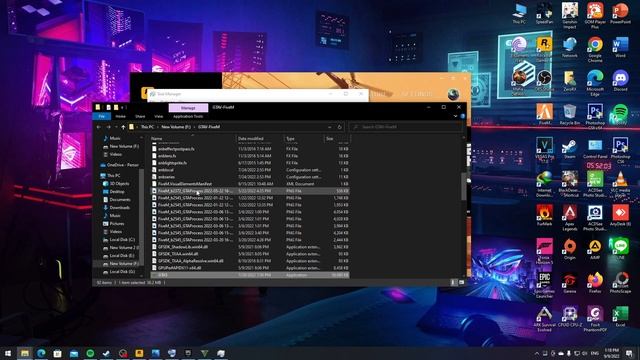Open the SpeedFan desktop shortcut
The width and height of the screenshot is (640, 360).
[544, 13]
